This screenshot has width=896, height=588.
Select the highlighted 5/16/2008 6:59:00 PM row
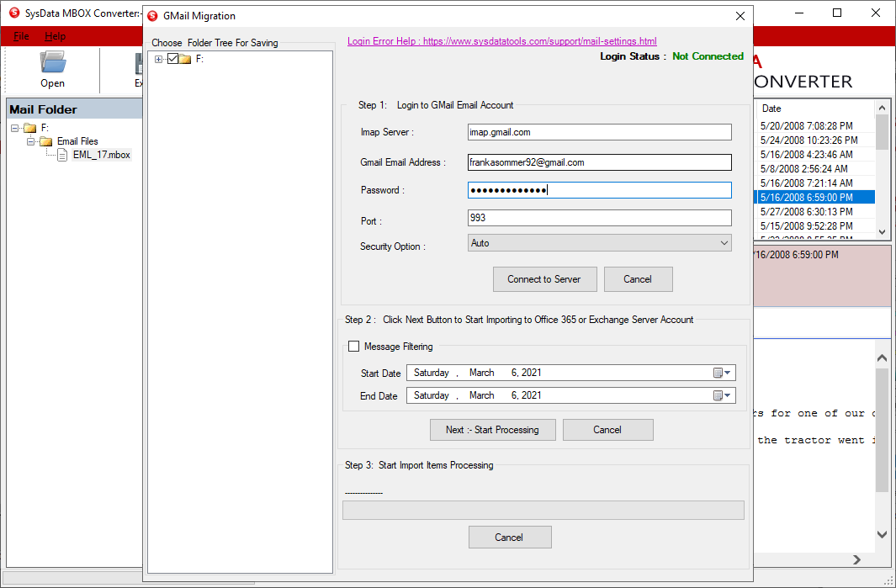point(816,197)
